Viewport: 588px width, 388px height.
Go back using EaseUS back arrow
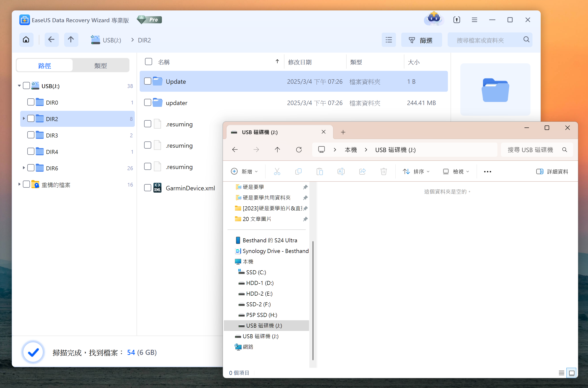click(52, 40)
